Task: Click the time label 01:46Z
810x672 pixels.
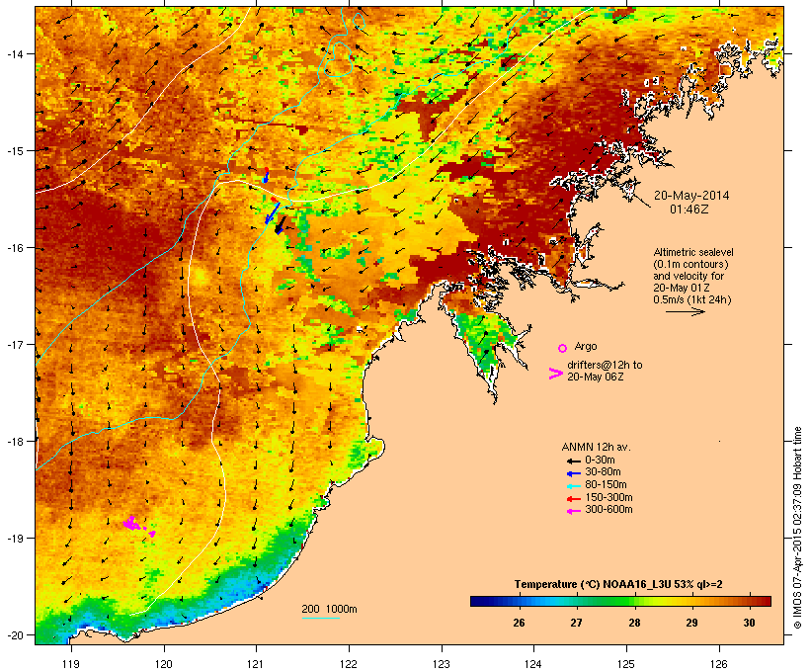Action: point(689,210)
